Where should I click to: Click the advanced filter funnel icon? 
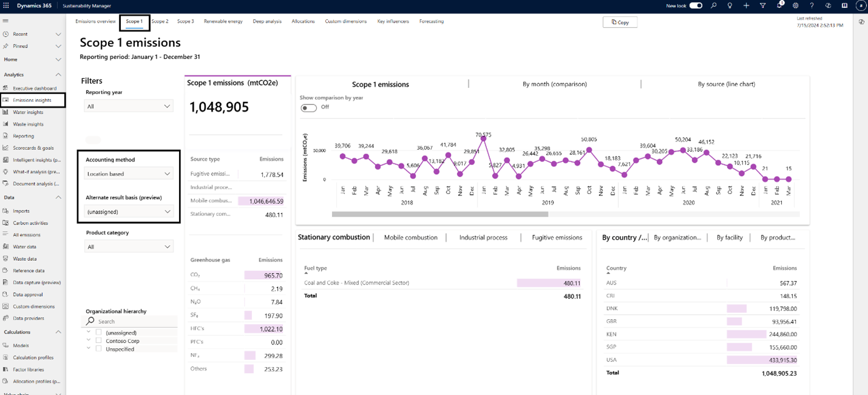point(763,5)
